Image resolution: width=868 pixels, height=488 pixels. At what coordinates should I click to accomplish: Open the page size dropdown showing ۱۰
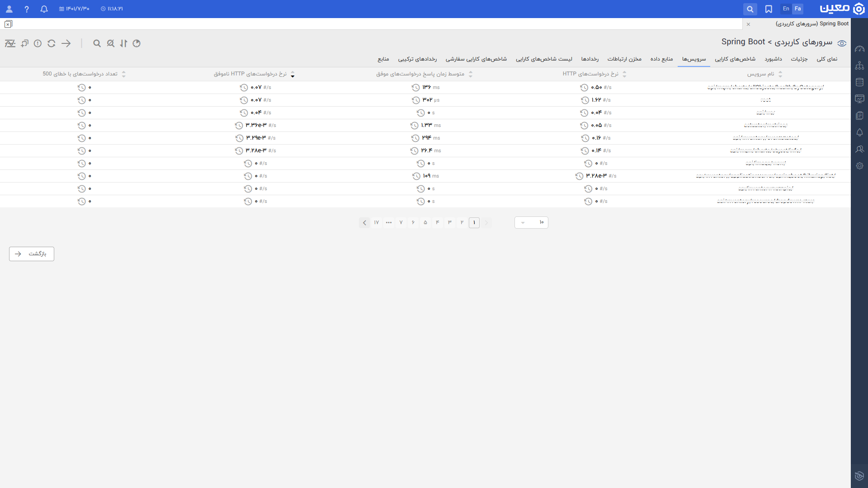coord(531,222)
